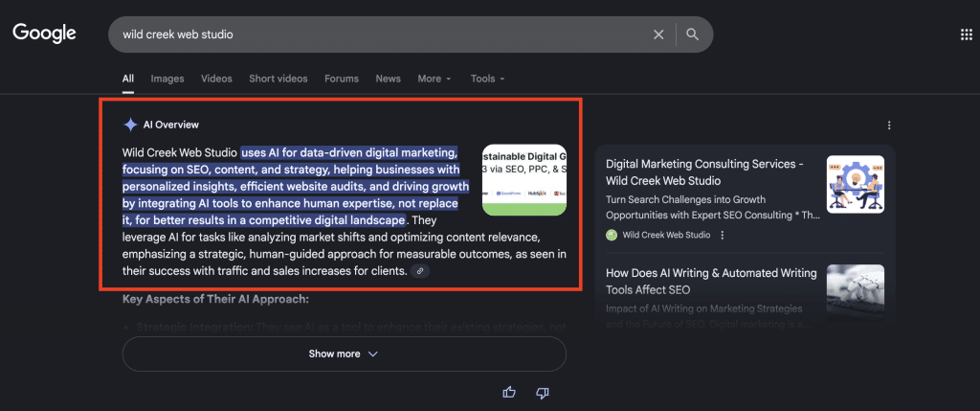The image size is (980, 411).
Task: Open AI Overview three-dot options menu
Action: (889, 126)
